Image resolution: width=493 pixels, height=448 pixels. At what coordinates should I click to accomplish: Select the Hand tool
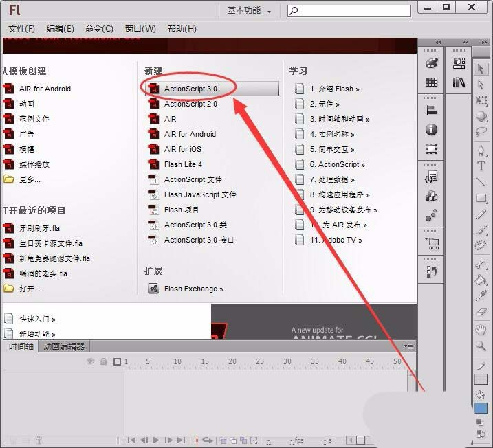click(x=481, y=330)
